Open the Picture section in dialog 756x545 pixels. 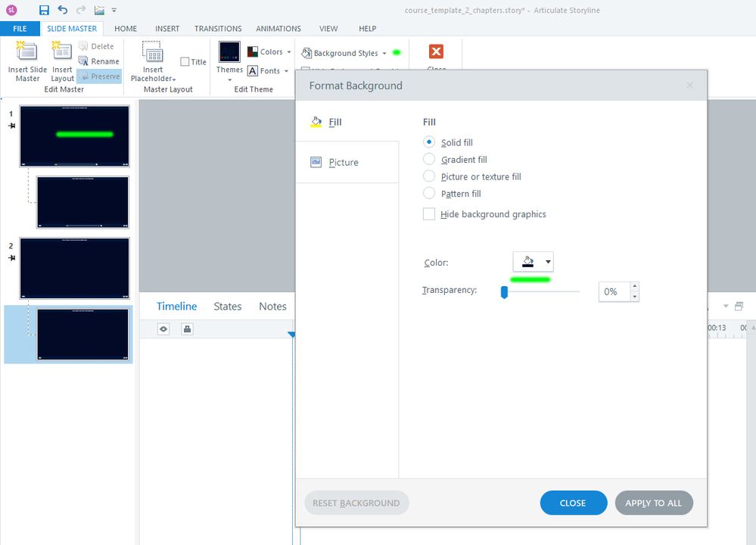tap(344, 162)
